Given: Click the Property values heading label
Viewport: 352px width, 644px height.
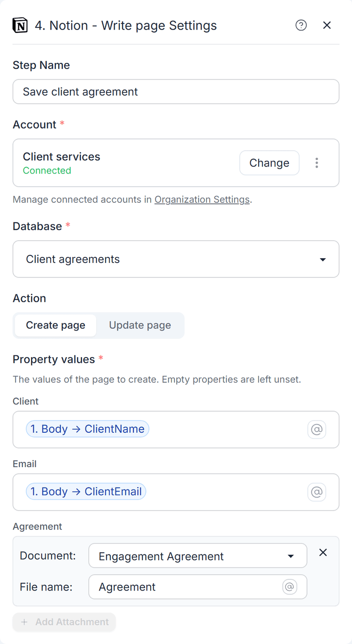Looking at the screenshot, I should 54,359.
